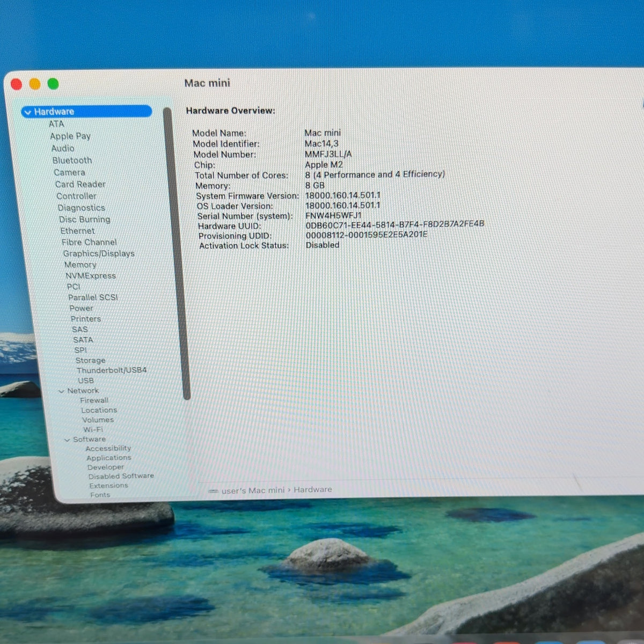The image size is (644, 644).
Task: Select Applications under Software
Action: 108,458
